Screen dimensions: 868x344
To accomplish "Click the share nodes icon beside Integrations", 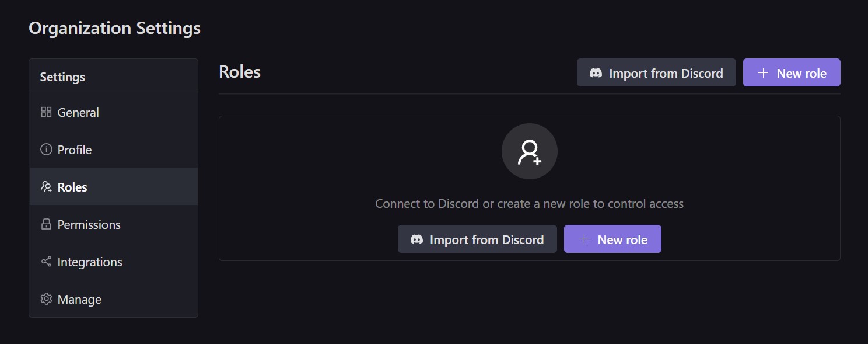I will point(46,262).
